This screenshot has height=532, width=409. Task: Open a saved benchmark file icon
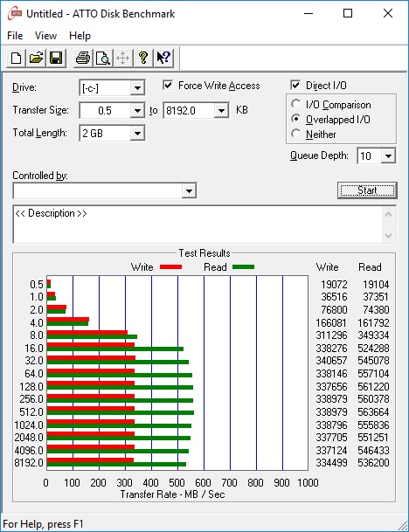36,58
